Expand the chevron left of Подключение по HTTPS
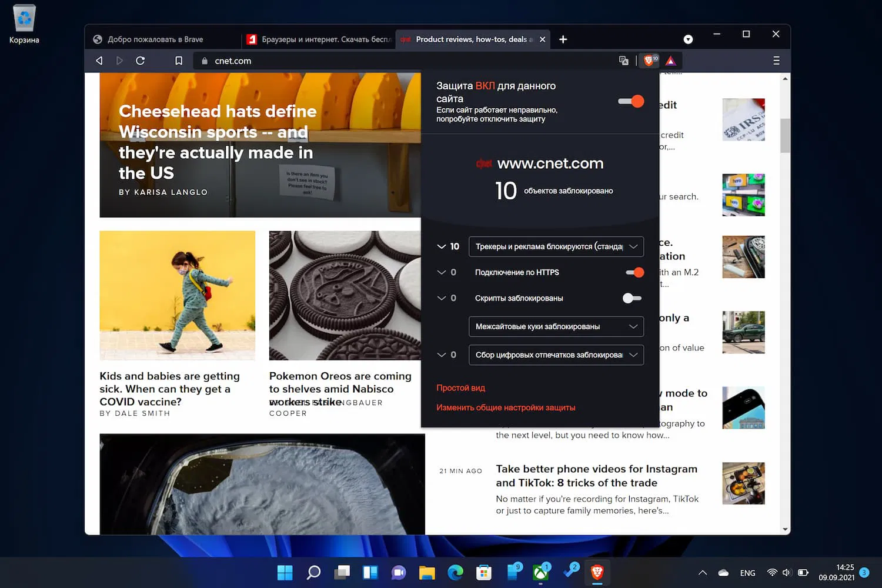The image size is (882, 588). pos(442,272)
